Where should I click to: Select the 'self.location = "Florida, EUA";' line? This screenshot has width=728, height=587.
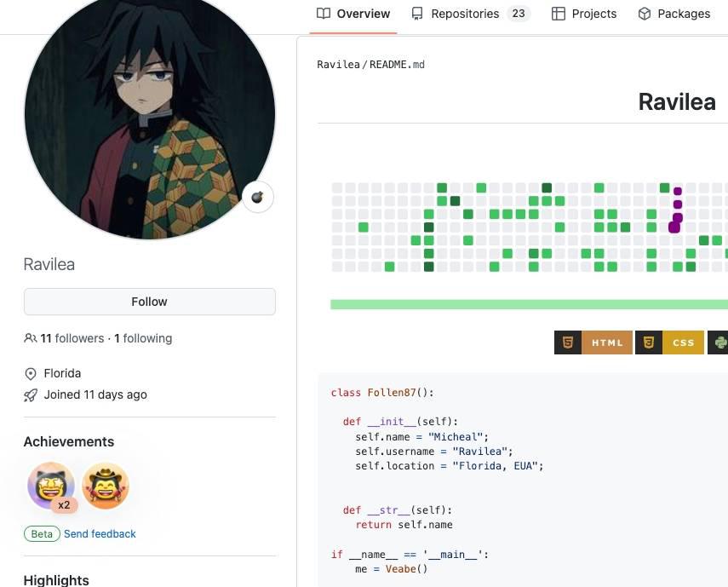click(450, 466)
